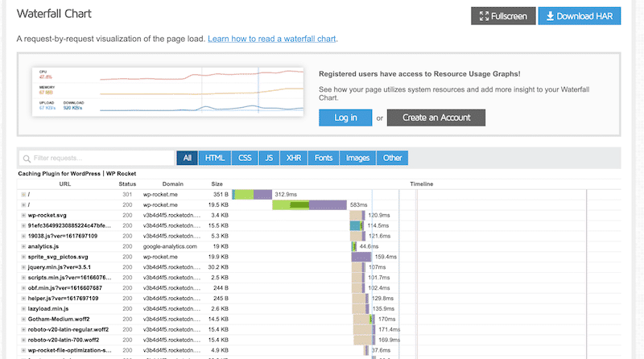
Task: Expand the 19.5 KB '/' request row
Action: pyautogui.click(x=23, y=205)
